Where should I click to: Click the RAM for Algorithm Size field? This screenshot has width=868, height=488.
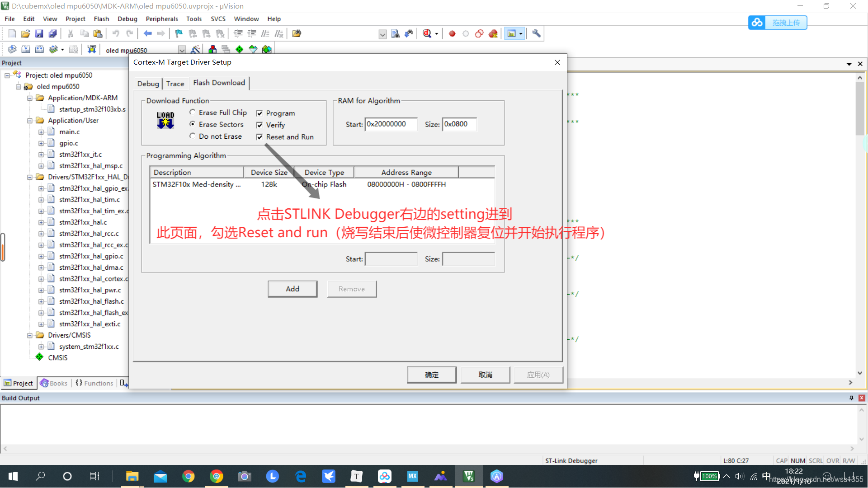[x=459, y=124]
